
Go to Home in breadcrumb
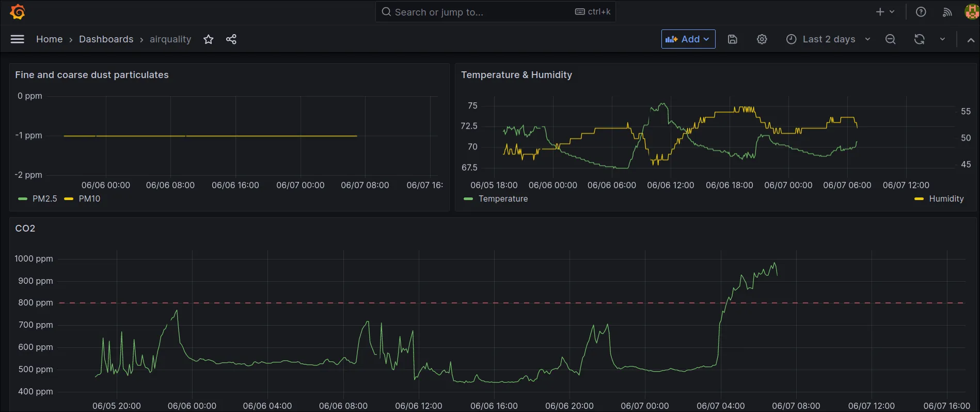(x=49, y=39)
